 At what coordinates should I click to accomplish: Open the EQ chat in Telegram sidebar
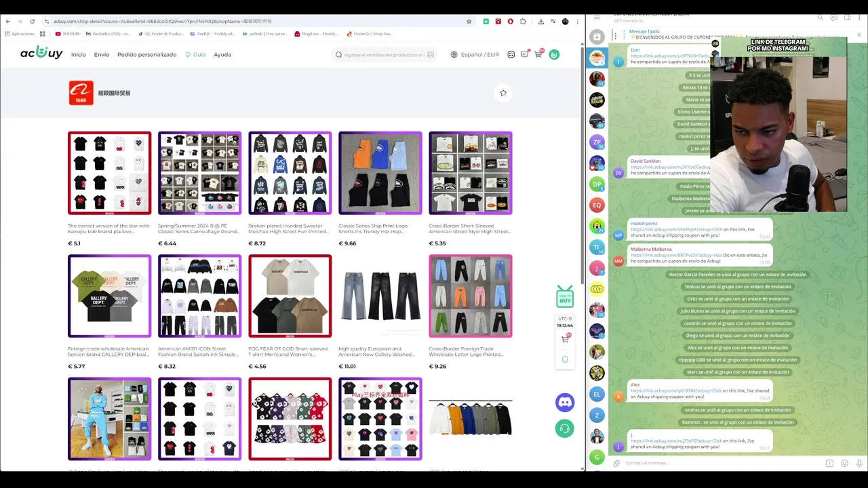click(x=597, y=205)
